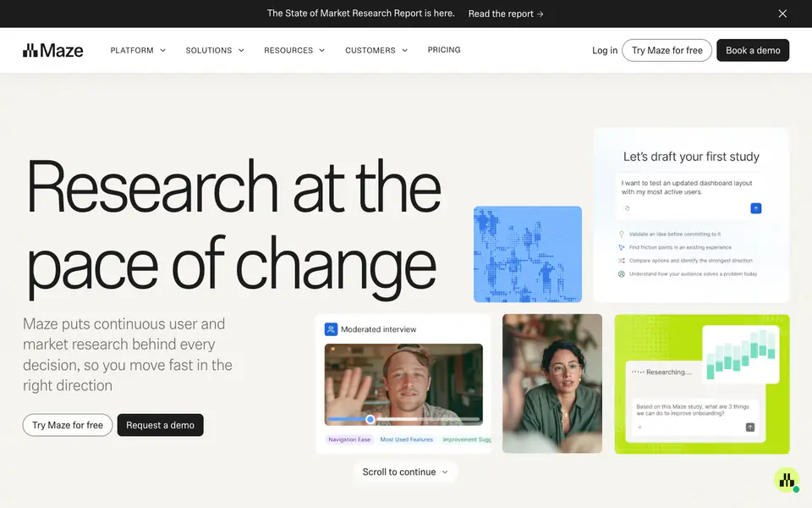This screenshot has width=812, height=508.
Task: Click the onboarding question prompt text
Action: point(693,410)
